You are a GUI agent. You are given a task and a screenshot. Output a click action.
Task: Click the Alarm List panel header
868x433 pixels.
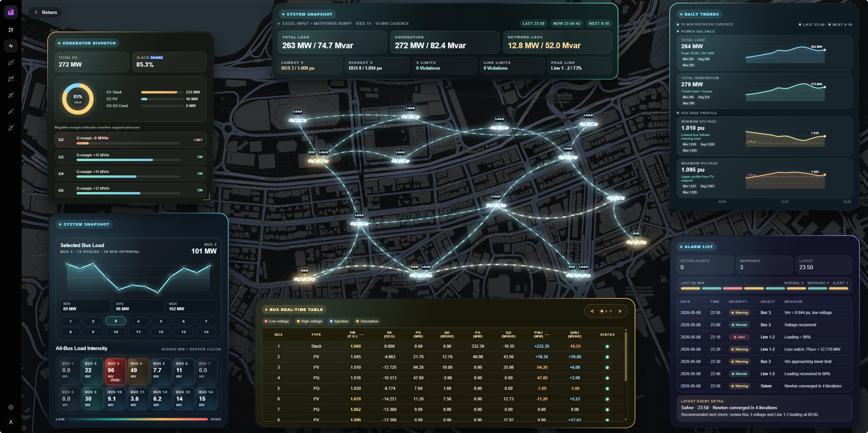click(697, 247)
